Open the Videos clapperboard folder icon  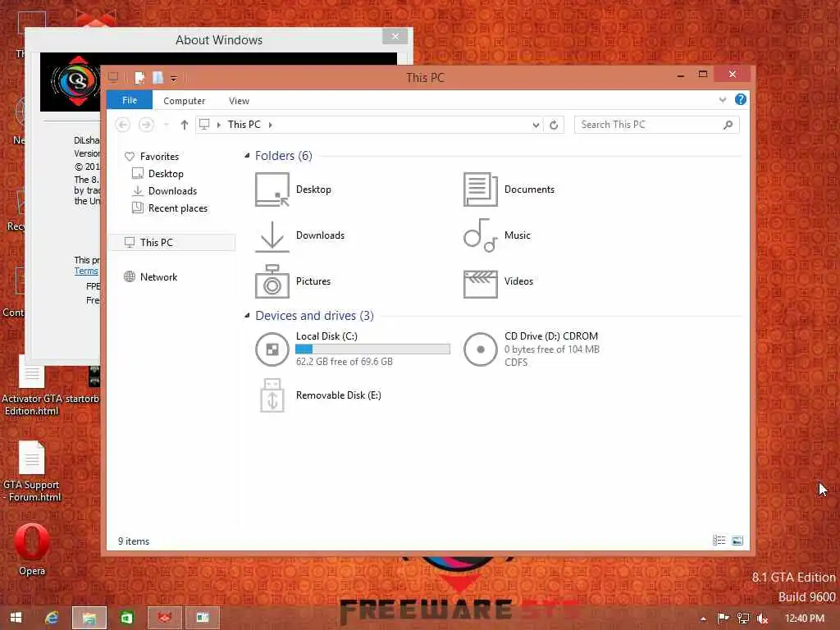pos(480,284)
